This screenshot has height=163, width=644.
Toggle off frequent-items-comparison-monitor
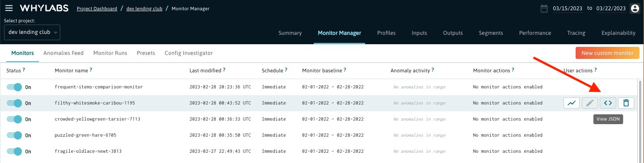pyautogui.click(x=14, y=87)
